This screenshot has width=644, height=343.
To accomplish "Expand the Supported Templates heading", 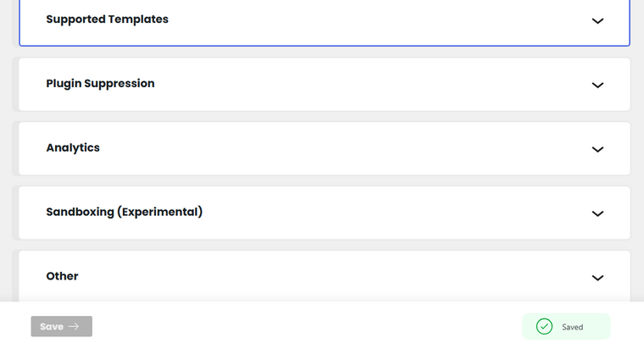I will click(108, 19).
